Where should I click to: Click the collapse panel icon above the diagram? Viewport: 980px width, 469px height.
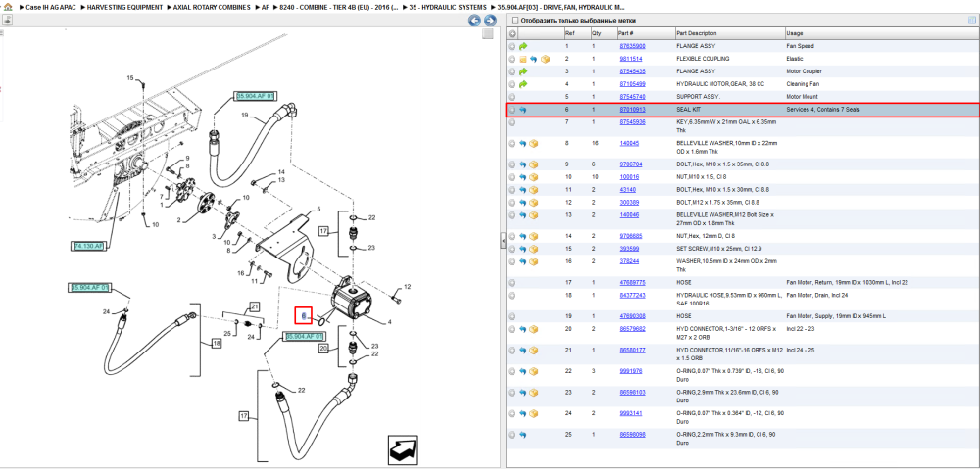click(x=7, y=20)
